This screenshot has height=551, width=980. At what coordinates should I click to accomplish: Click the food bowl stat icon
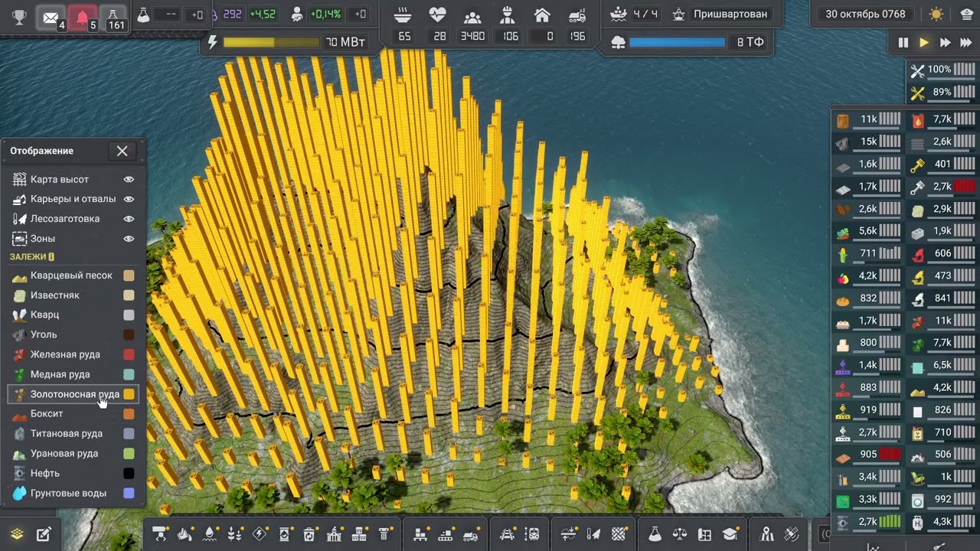pos(403,15)
